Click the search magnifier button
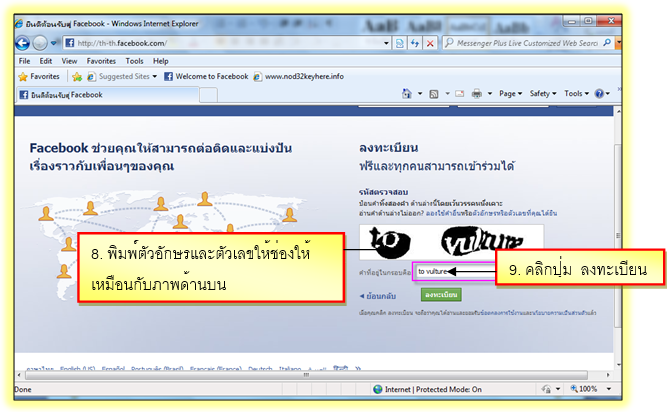The width and height of the screenshot is (672, 413). coord(607,43)
